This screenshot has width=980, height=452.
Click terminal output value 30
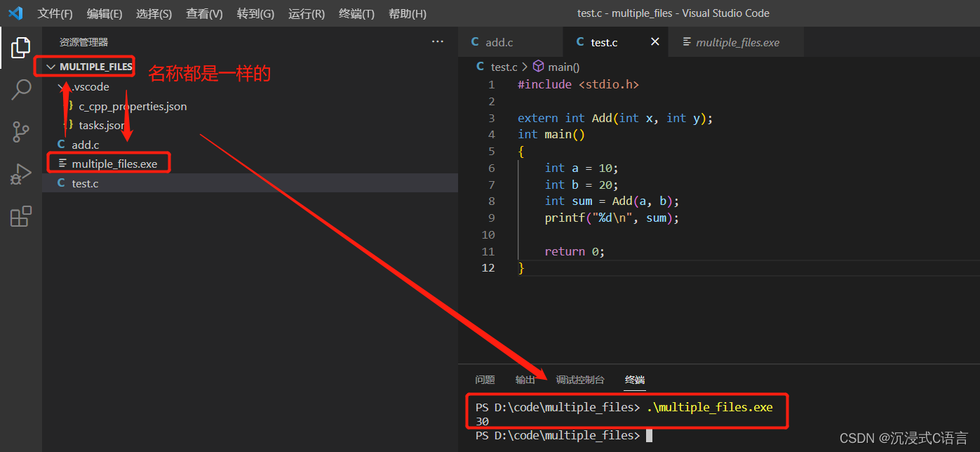point(482,421)
